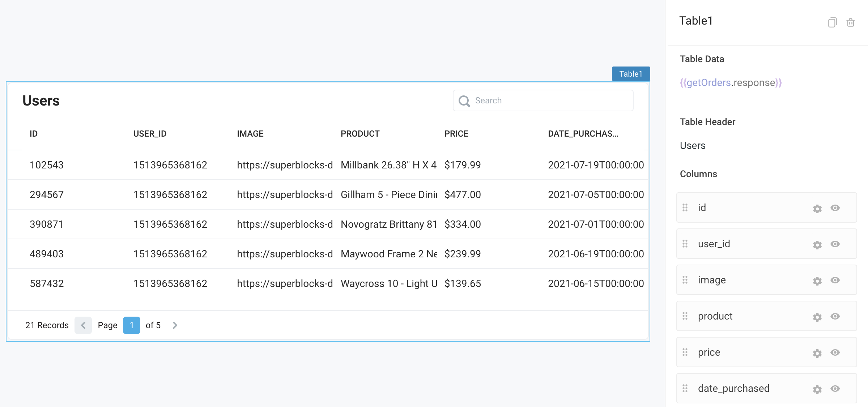Open settings gear for the id column

click(x=817, y=209)
